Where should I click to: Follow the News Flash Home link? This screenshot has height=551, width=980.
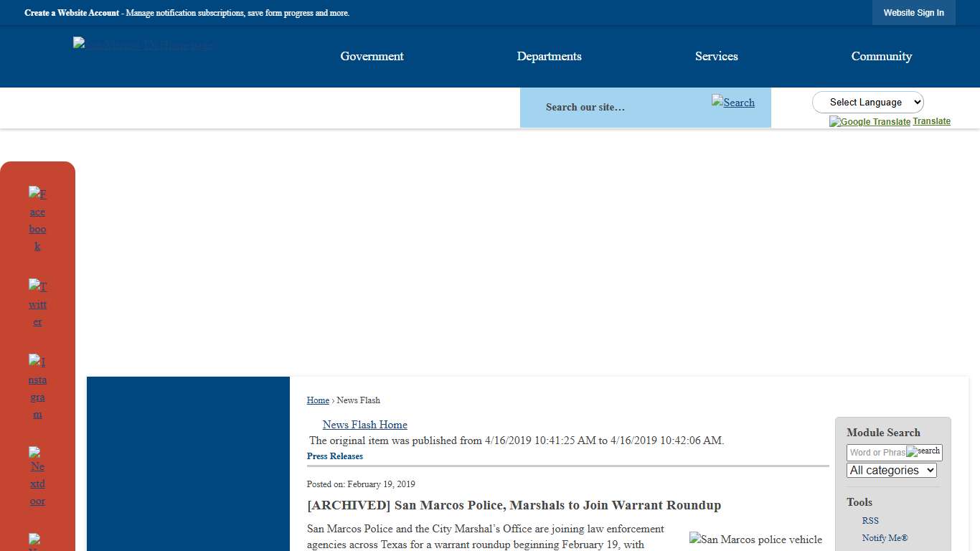pyautogui.click(x=364, y=425)
